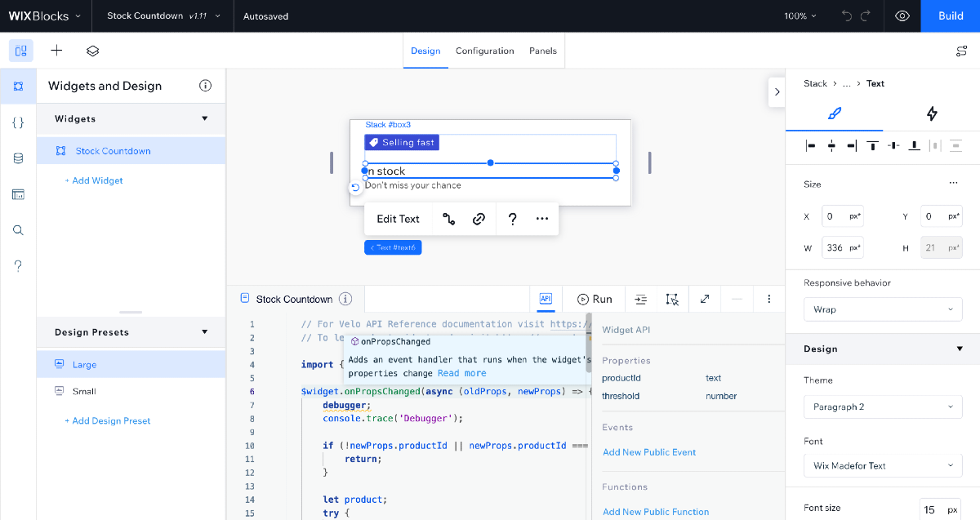Select the Stock Countdown widget in list
Viewport: 980px width, 520px height.
coord(131,151)
